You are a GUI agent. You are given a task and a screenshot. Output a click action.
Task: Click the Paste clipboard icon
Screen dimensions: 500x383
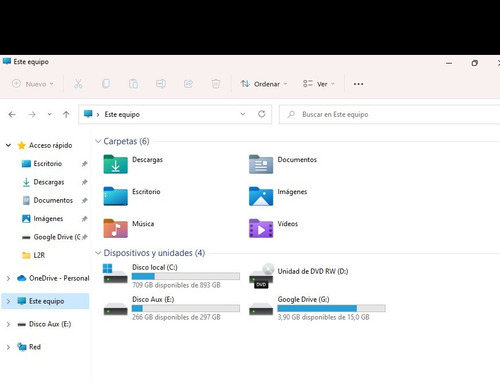point(133,84)
